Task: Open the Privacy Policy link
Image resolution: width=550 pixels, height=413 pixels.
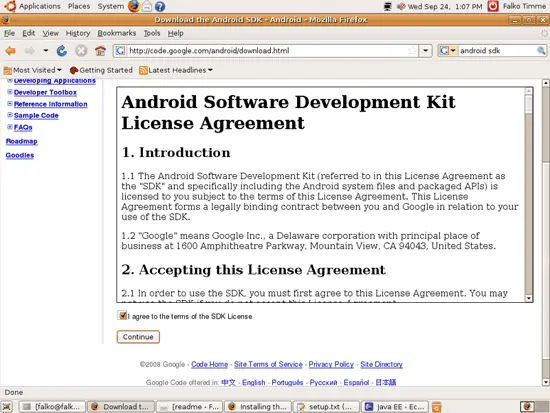Action: (x=331, y=364)
